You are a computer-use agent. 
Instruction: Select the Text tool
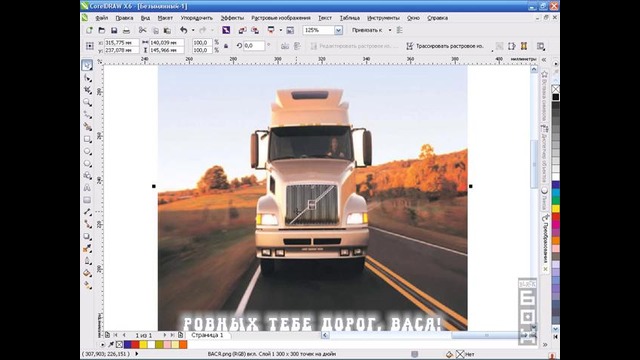[x=87, y=188]
